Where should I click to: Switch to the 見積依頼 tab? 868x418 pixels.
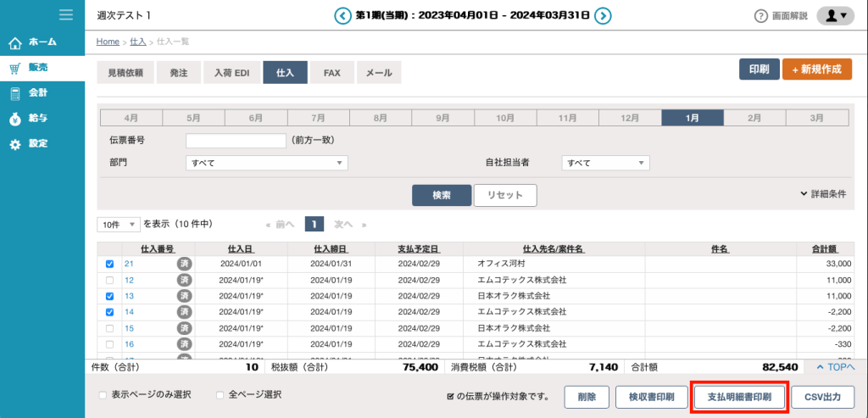[x=125, y=73]
